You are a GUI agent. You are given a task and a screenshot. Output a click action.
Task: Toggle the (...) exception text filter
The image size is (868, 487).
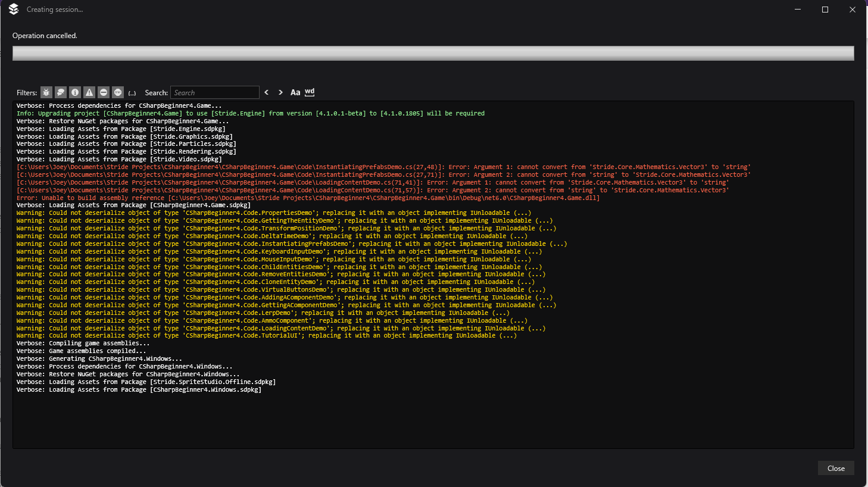(x=132, y=93)
